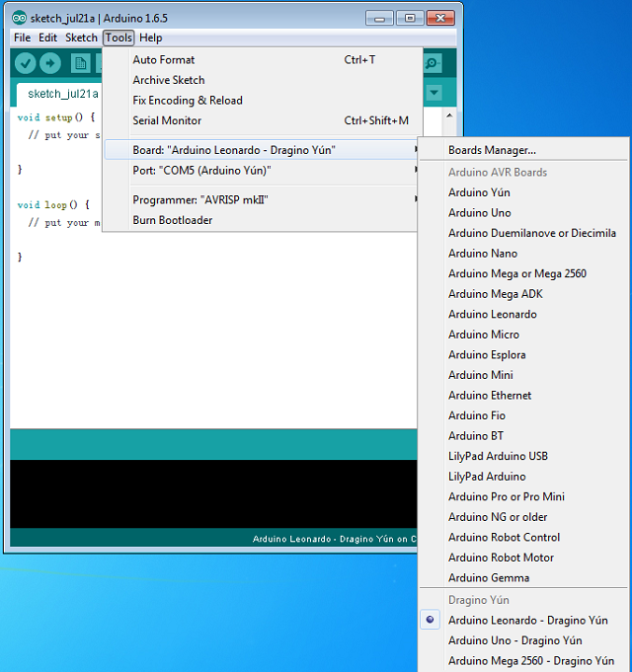Pick Arduino Mega or Mega 2560
This screenshot has height=672, width=632.
[x=523, y=273]
